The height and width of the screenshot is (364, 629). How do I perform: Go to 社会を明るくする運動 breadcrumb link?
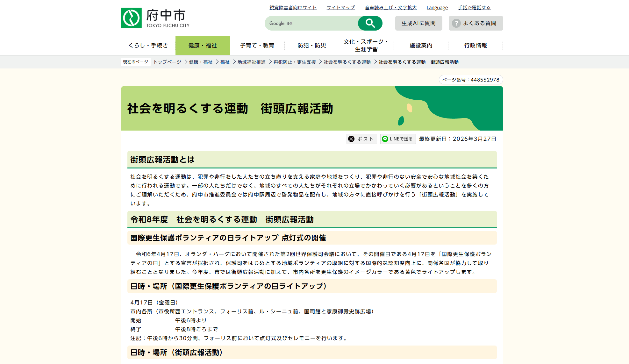[x=347, y=62]
